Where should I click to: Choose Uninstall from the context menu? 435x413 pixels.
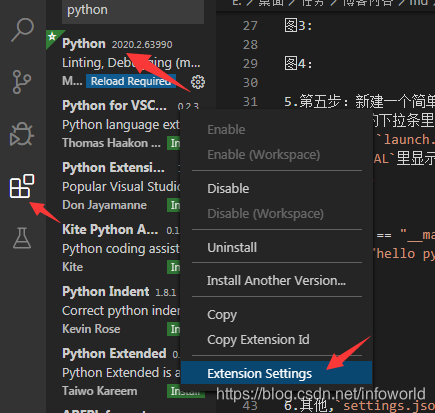232,248
